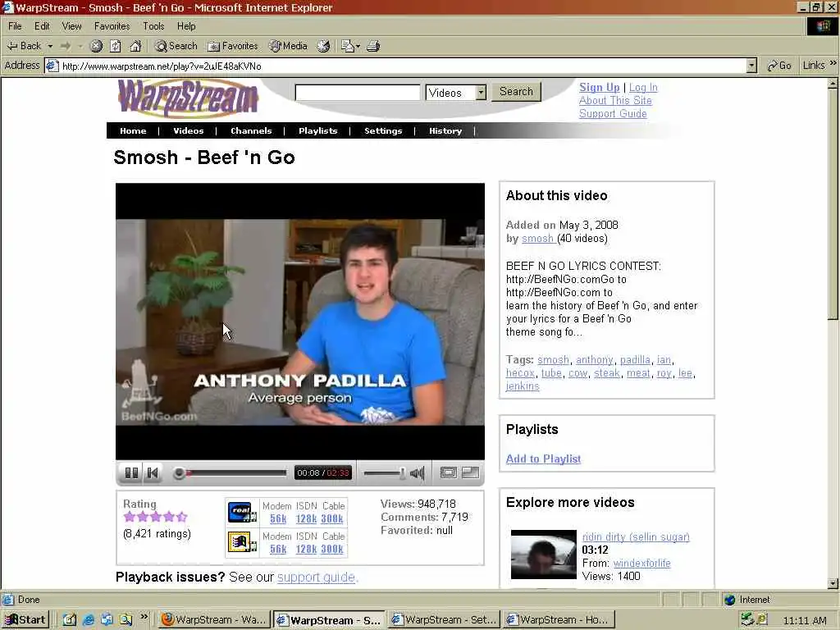Open the Channels navigation tab

(x=251, y=130)
